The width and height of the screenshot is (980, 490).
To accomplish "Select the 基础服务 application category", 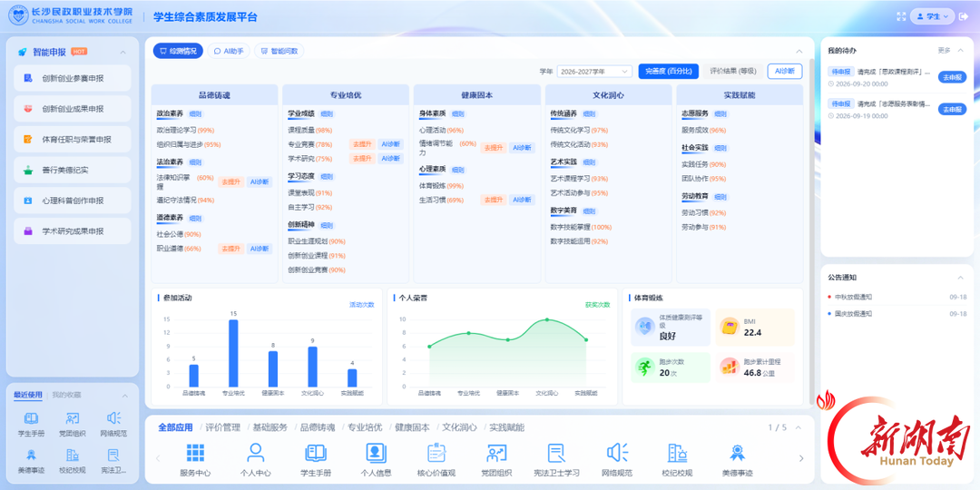I will [x=270, y=427].
